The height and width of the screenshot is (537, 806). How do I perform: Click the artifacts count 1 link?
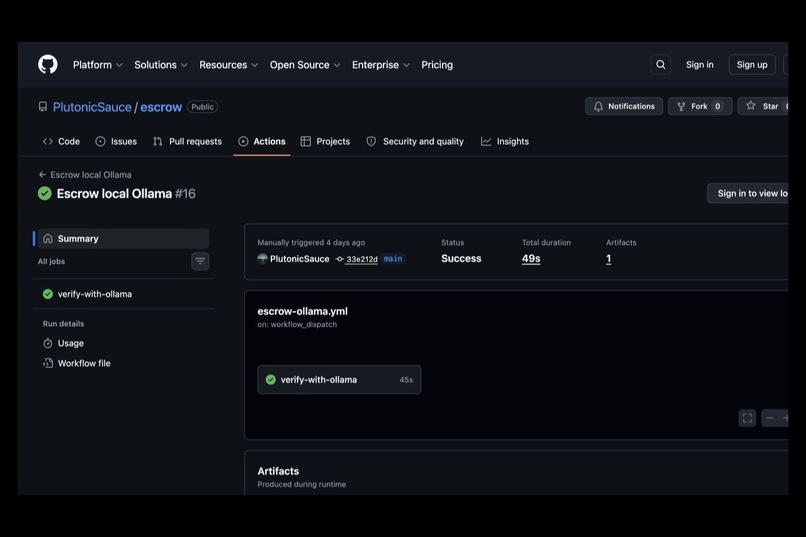coord(609,258)
